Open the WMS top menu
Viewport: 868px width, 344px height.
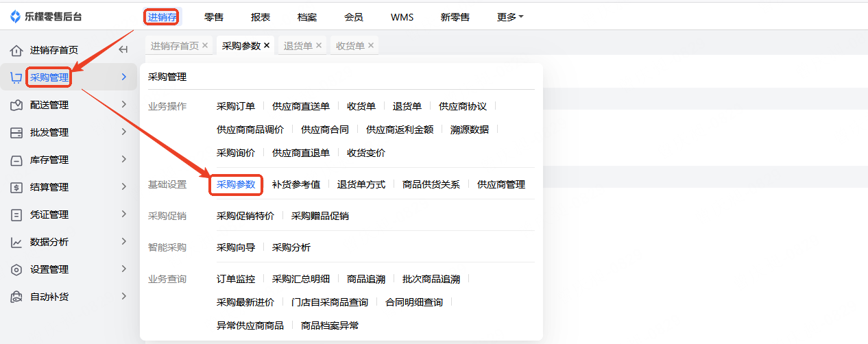tap(402, 17)
